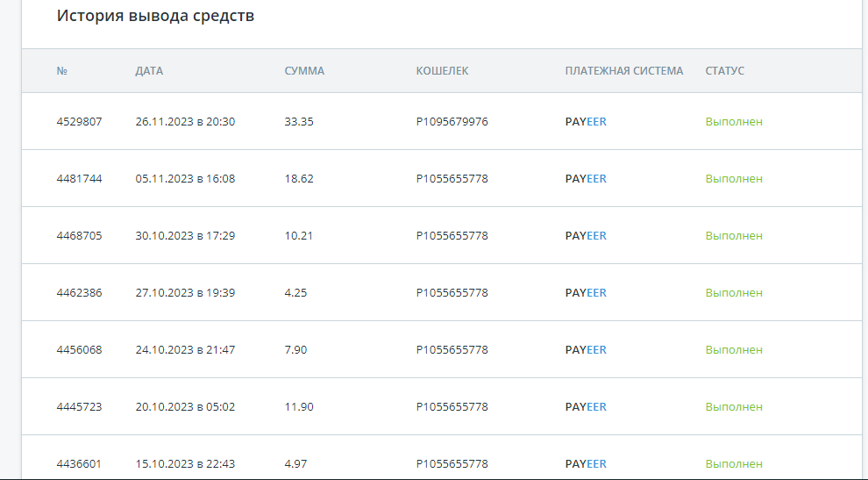
Task: Click the PAYEER logo for the 4.25 withdrawal
Action: coord(586,293)
